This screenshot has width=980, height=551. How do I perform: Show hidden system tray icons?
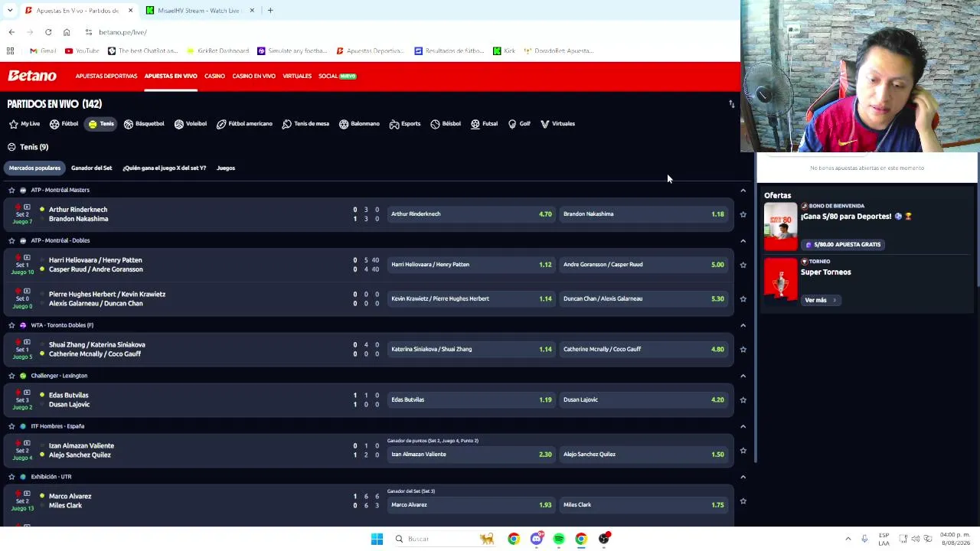[x=848, y=539]
